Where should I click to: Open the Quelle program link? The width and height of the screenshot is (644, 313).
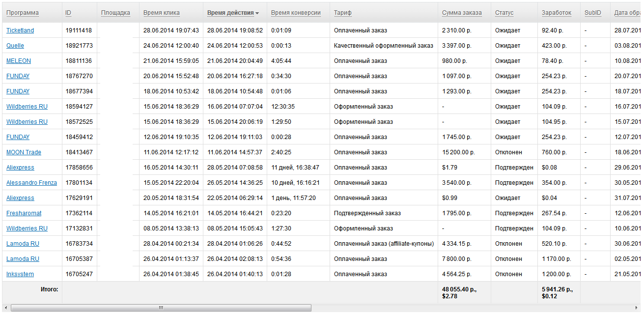coord(15,46)
